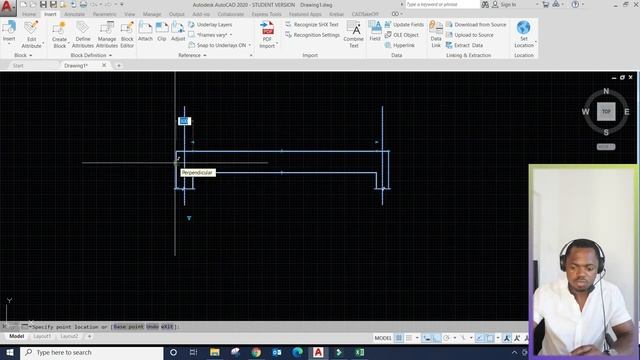Click the Create Block icon
640x360 pixels.
[x=59, y=28]
